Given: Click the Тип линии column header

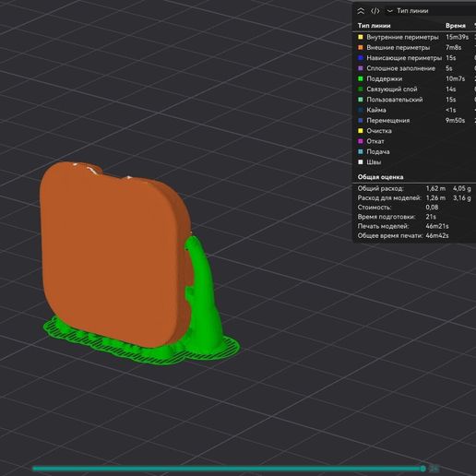Looking at the screenshot, I should 374,26.
